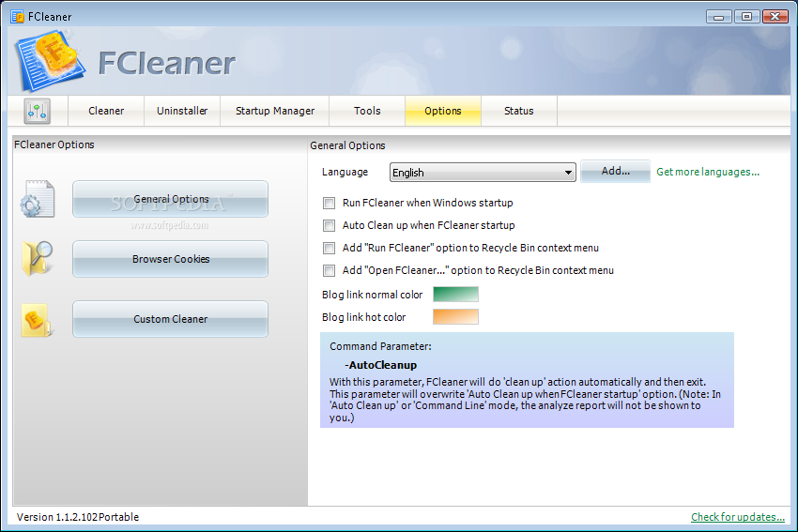The height and width of the screenshot is (532, 798).
Task: Click the Browser Cookies magnifier folder icon
Action: (x=38, y=258)
